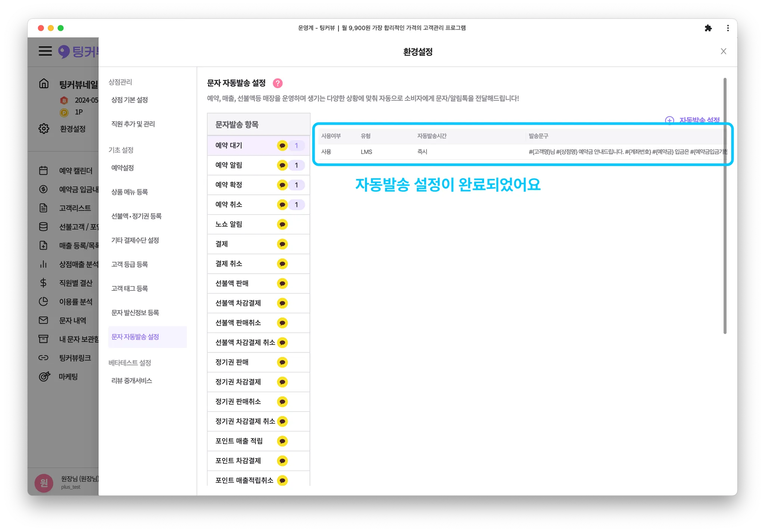The width and height of the screenshot is (765, 532).
Task: Open 리뷰 중개서비스 under 베타테스트 설정
Action: (131, 381)
